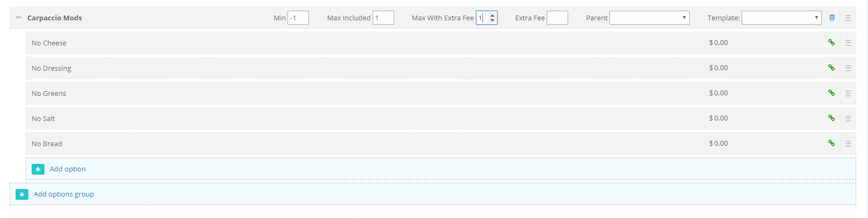This screenshot has height=218, width=868.
Task: Increase Max With Extra Fee using stepper
Action: tap(493, 15)
